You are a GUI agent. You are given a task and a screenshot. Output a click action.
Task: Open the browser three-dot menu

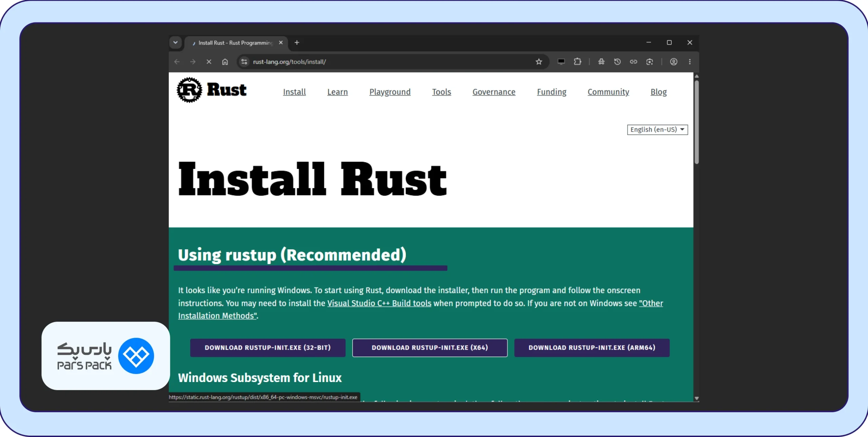(690, 62)
